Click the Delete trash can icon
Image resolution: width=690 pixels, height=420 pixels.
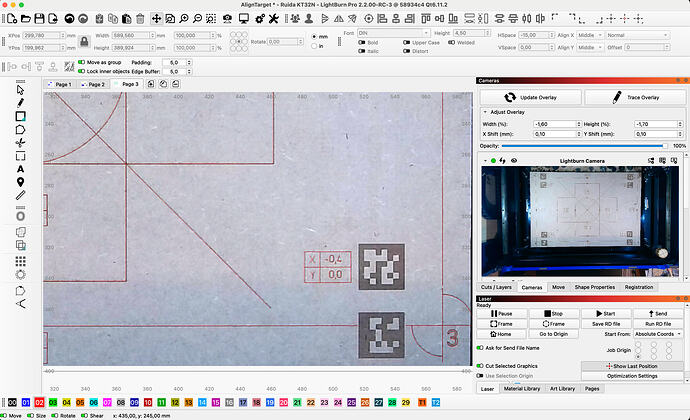(x=140, y=18)
